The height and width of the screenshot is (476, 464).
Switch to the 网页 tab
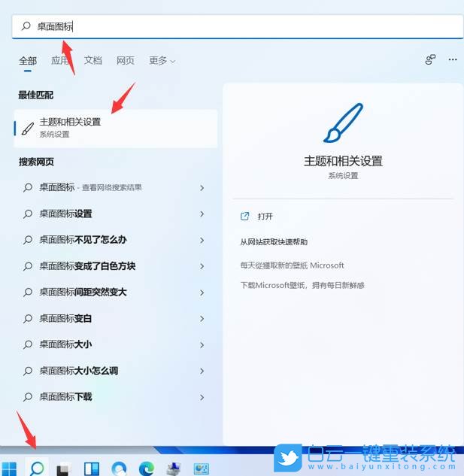click(126, 61)
